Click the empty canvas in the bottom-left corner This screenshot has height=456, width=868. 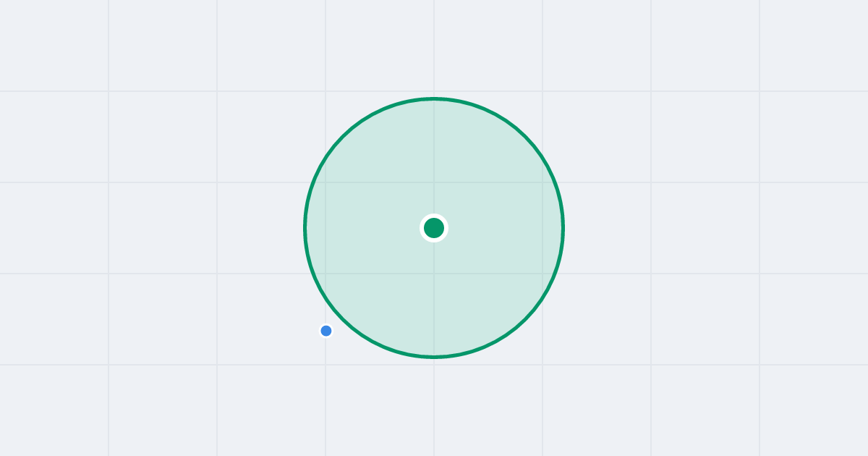coord(51,413)
